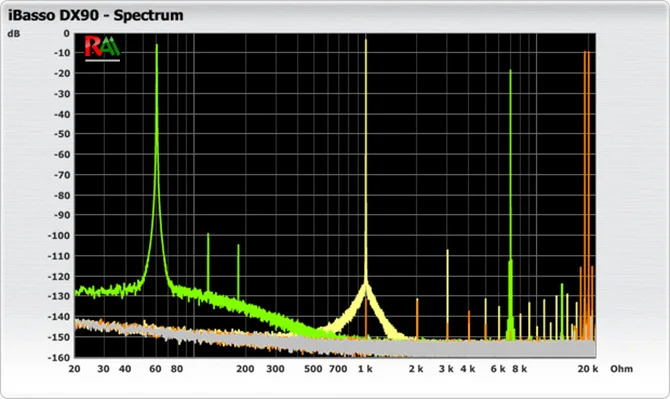Click the 60 frequency axis label
Viewport: 670px width, 399px height.
click(155, 369)
